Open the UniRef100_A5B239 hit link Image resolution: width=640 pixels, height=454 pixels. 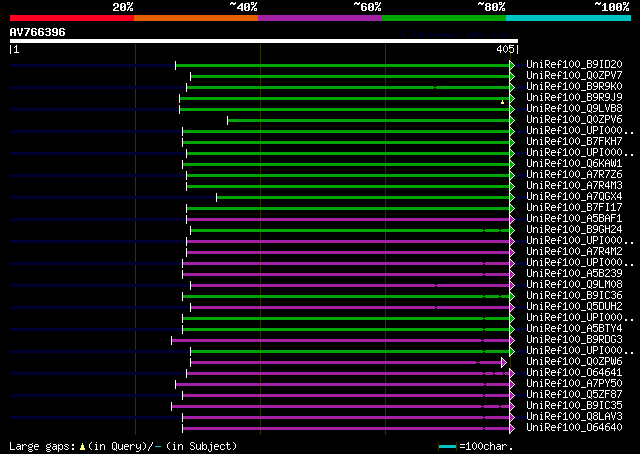pyautogui.click(x=574, y=274)
